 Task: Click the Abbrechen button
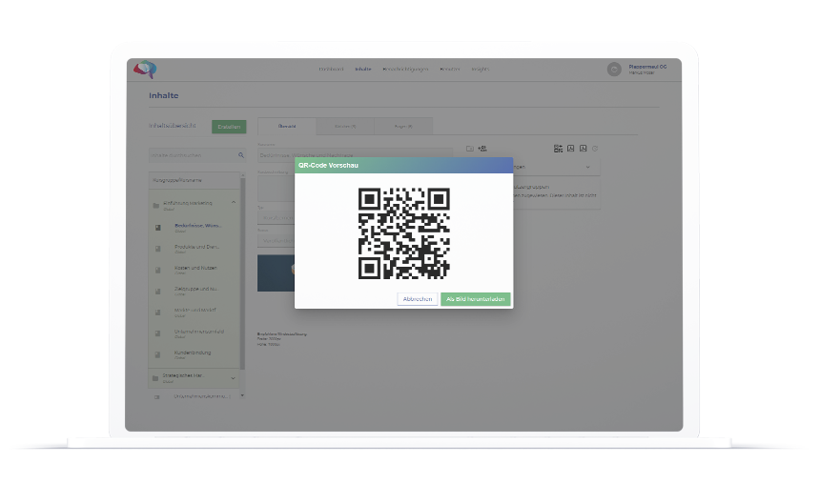(x=418, y=299)
